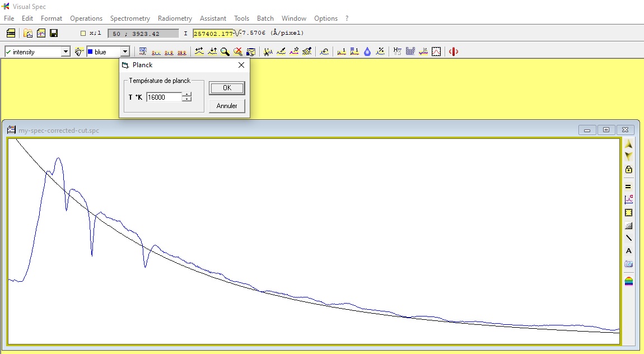Viewport: 644px width, 354px height.
Task: Click the vertical axis scale arrows icon
Action: [212, 52]
